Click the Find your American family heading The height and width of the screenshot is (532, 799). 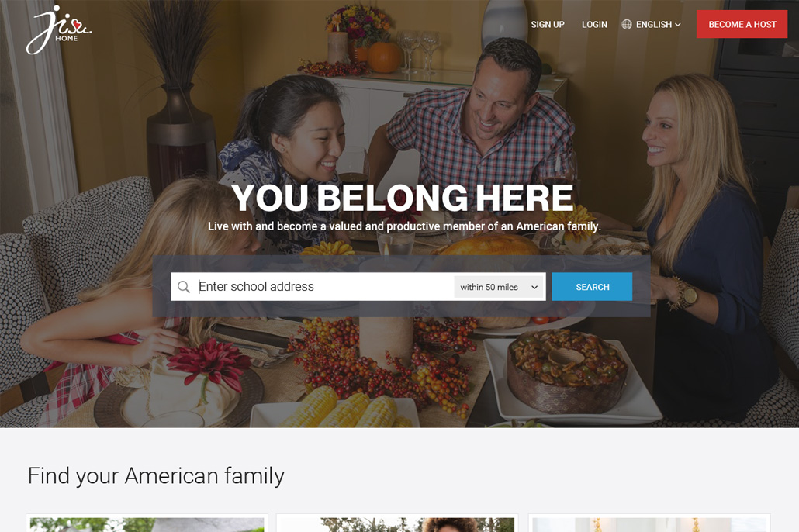tap(156, 476)
